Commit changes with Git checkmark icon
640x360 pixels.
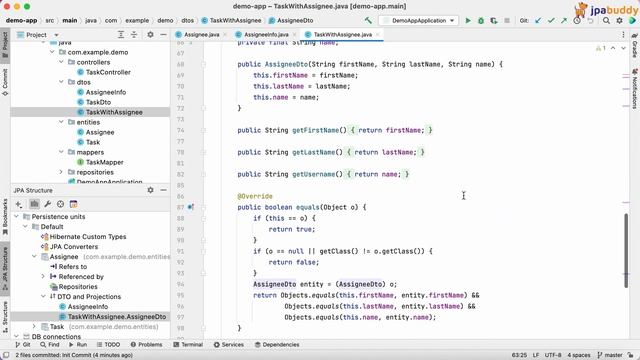click(551, 20)
